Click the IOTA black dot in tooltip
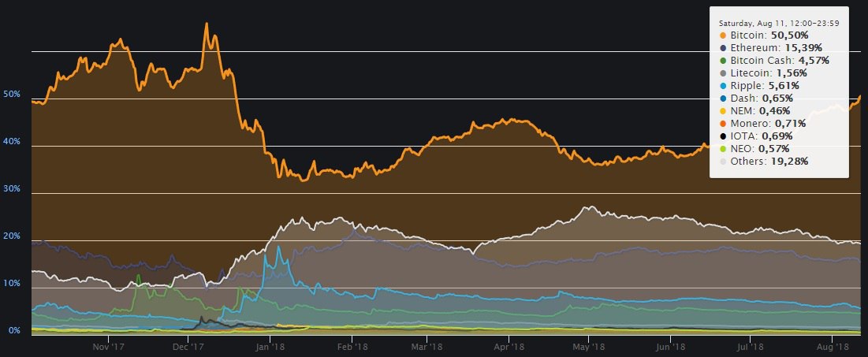Viewport: 868px width, 357px height. point(723,136)
